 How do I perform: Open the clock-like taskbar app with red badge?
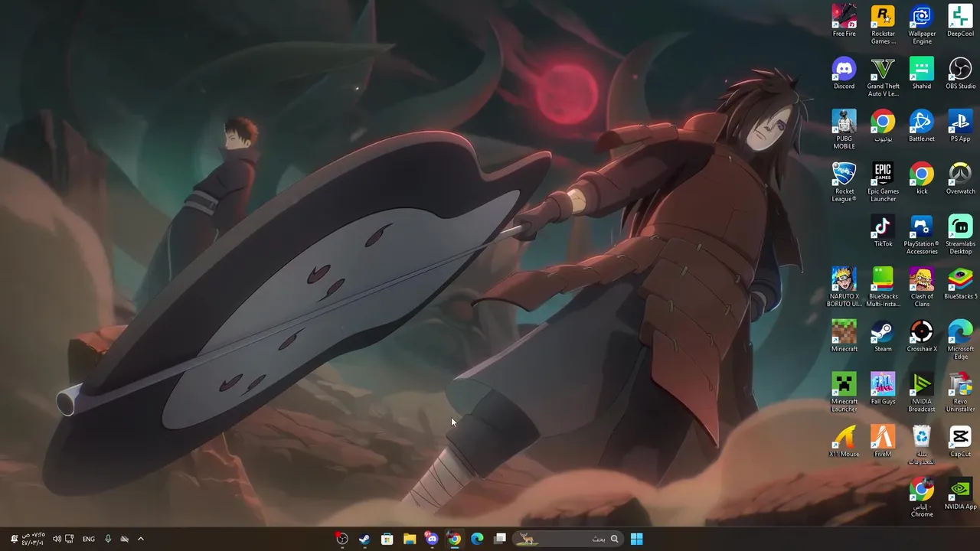pyautogui.click(x=341, y=539)
